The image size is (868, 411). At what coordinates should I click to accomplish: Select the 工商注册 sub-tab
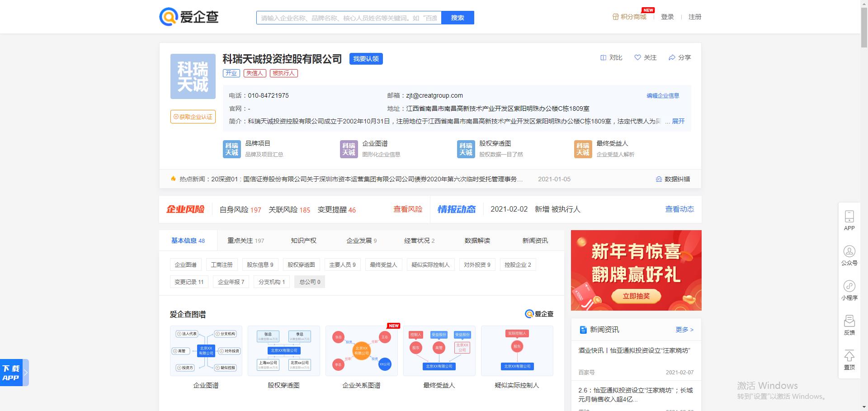[x=222, y=265]
